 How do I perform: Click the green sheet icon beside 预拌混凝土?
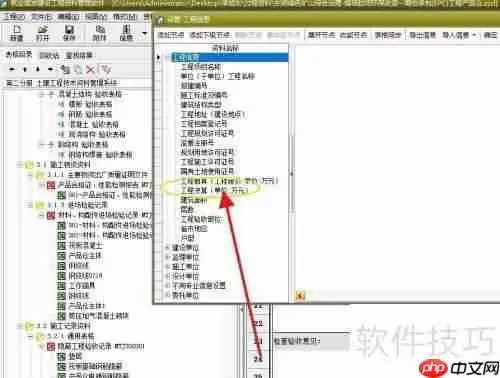click(x=61, y=246)
